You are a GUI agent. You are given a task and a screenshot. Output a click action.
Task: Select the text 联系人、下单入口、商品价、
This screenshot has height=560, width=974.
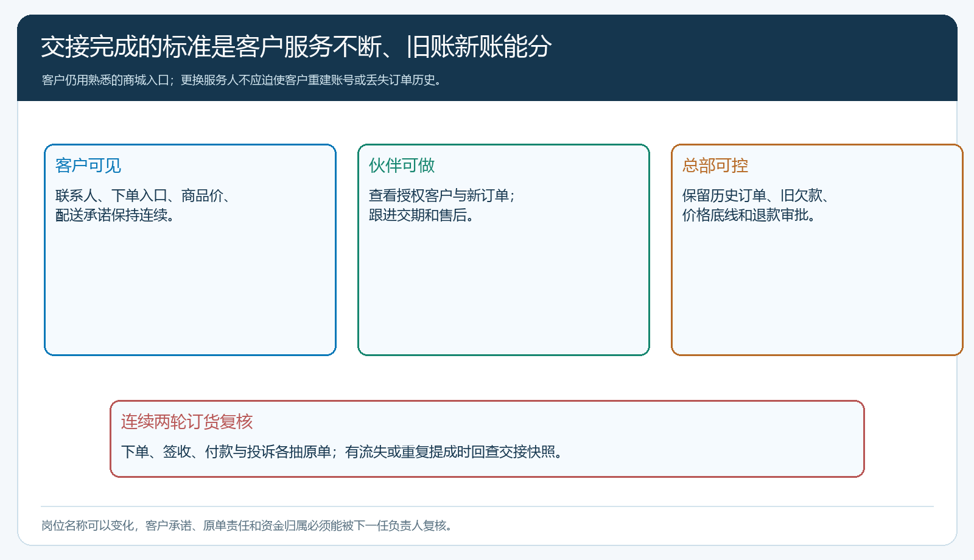(x=144, y=195)
